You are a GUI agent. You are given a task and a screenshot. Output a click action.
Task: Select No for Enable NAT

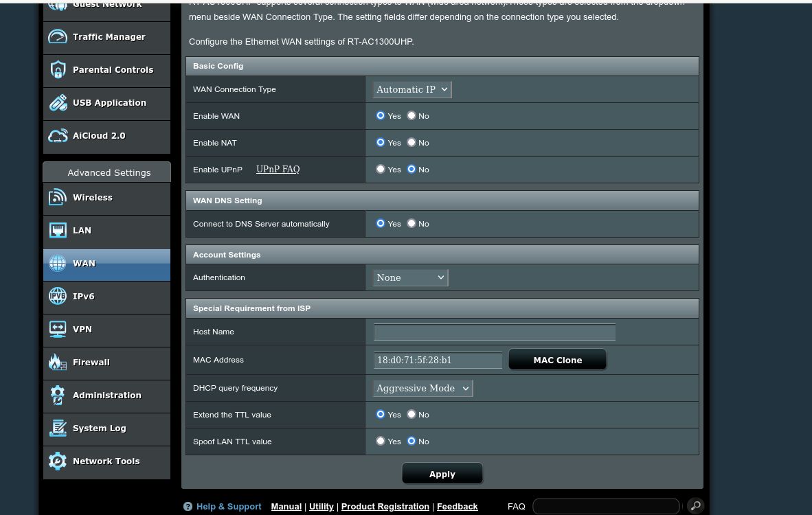(x=411, y=142)
